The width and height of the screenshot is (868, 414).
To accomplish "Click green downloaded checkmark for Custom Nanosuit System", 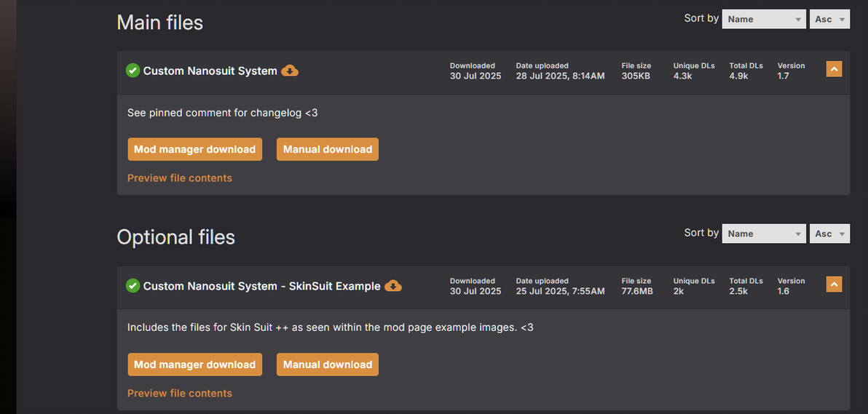I will pos(133,71).
